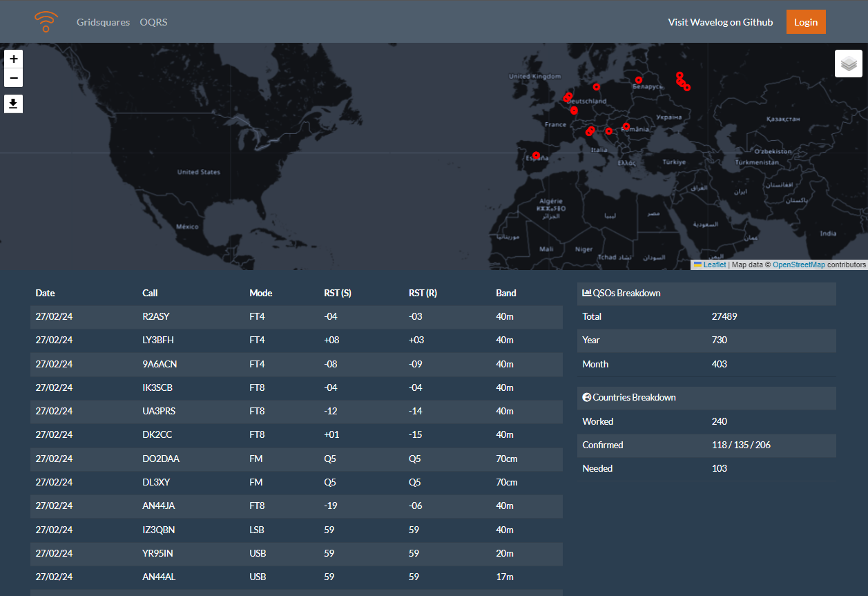
Task: Select callsign IZ3QBN in the table
Action: (159, 530)
